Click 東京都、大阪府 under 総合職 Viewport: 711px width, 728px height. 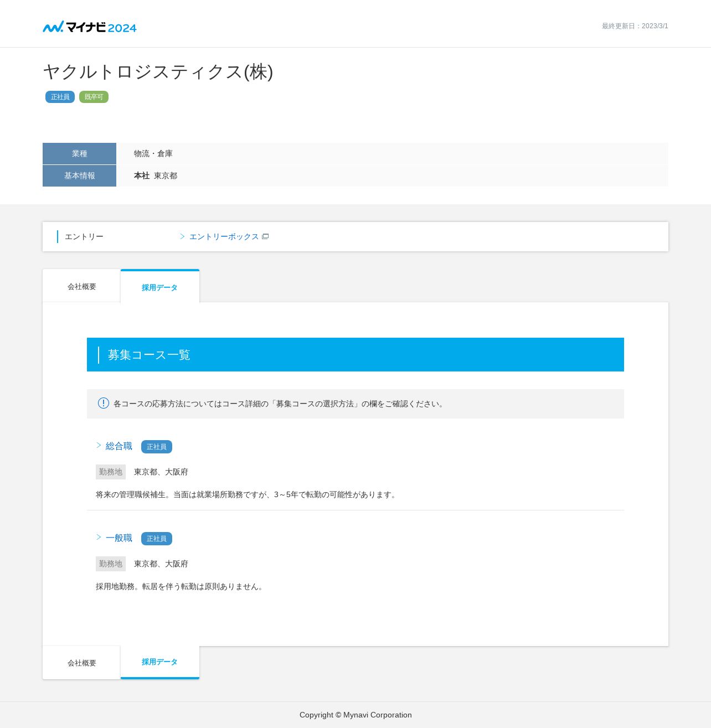pos(161,472)
